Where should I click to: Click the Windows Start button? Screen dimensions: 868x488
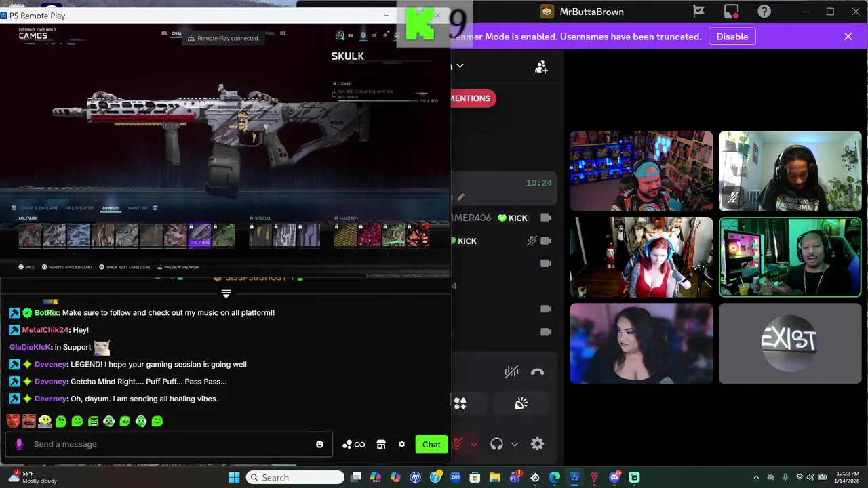[234, 477]
